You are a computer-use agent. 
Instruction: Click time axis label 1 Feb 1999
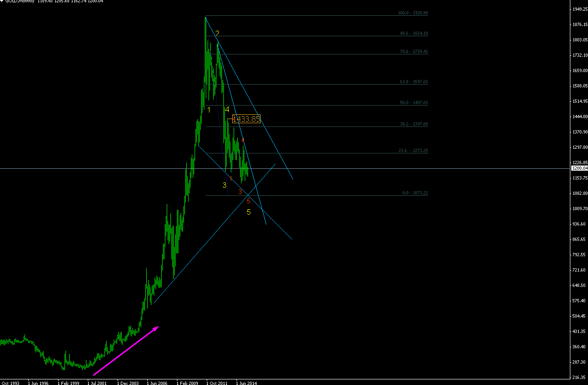[x=68, y=383]
